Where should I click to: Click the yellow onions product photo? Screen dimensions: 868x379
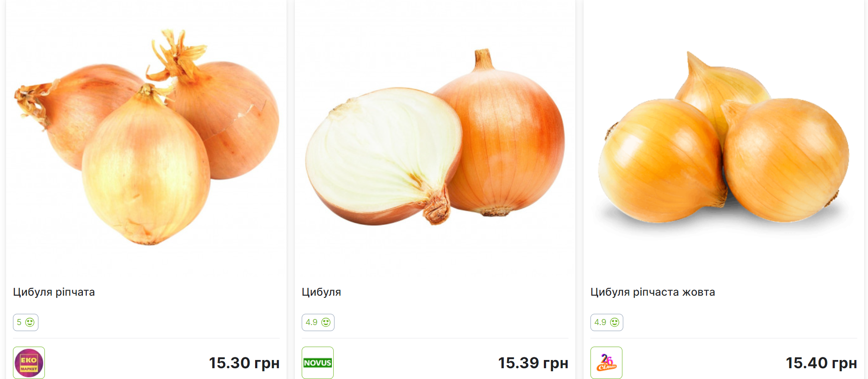pyautogui.click(x=724, y=138)
